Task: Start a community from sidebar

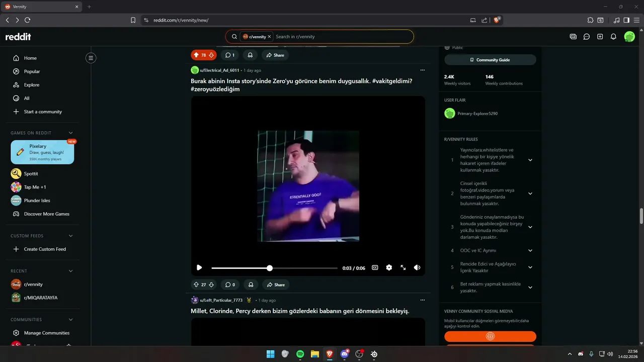Action: (42, 112)
